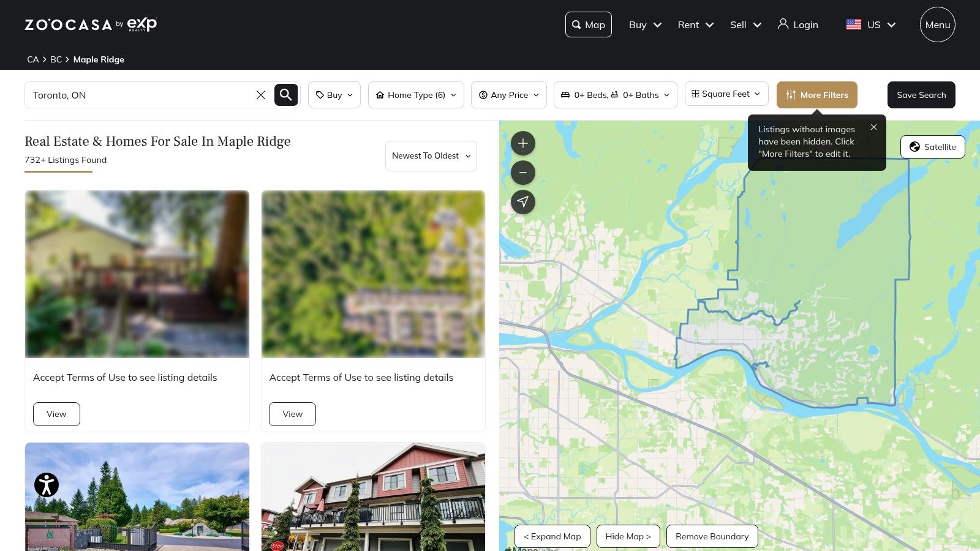The height and width of the screenshot is (551, 980).
Task: Expand the Rent navigation menu
Action: tap(696, 24)
